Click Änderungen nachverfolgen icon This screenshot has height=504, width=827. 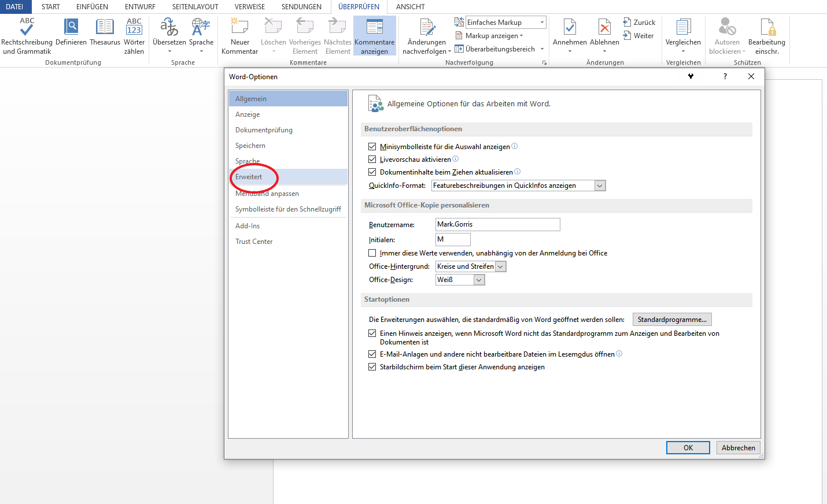point(427,28)
